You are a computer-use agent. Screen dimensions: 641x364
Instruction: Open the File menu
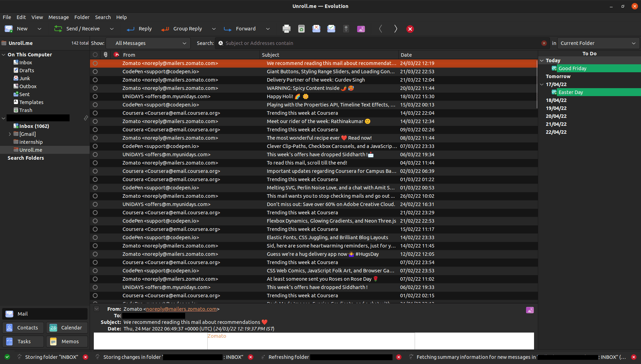(7, 17)
